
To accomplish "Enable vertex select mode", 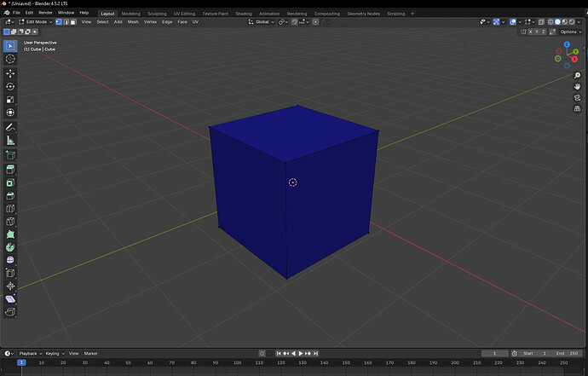I will [x=59, y=22].
